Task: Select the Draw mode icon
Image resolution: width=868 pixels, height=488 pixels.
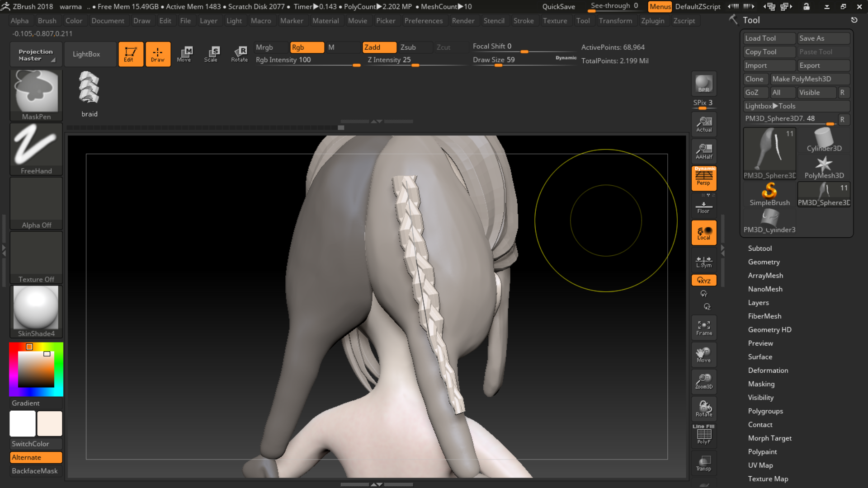Action: (158, 54)
